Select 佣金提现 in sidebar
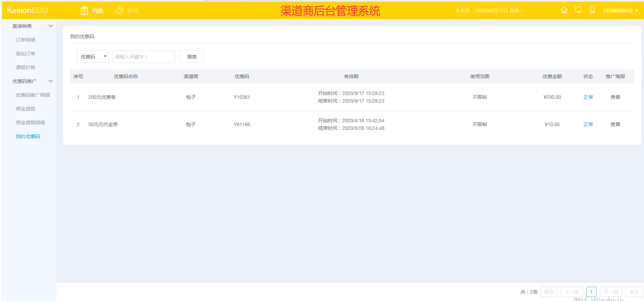The width and height of the screenshot is (644, 301). [26, 109]
